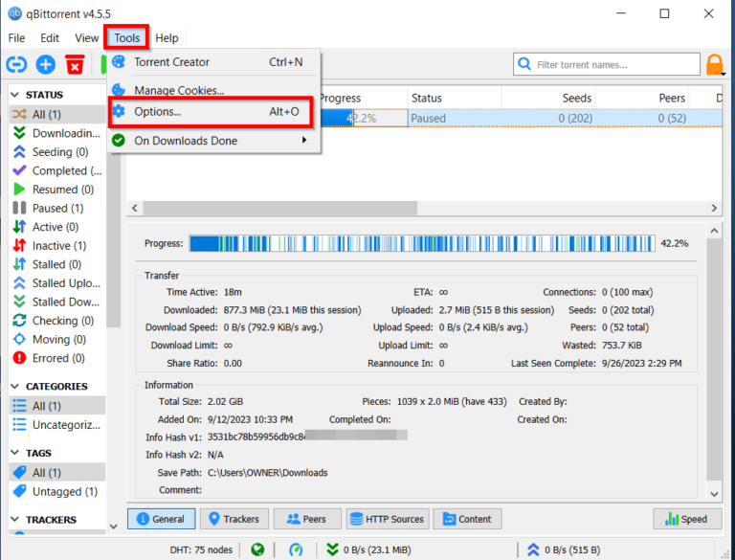Filter by Stalled Downloading status

click(x=57, y=302)
